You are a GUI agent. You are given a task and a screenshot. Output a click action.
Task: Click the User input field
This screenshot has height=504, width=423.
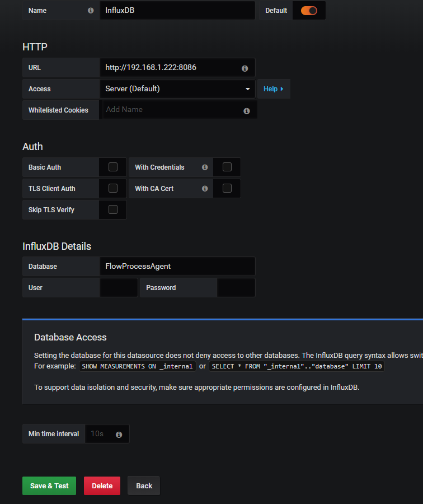click(119, 287)
